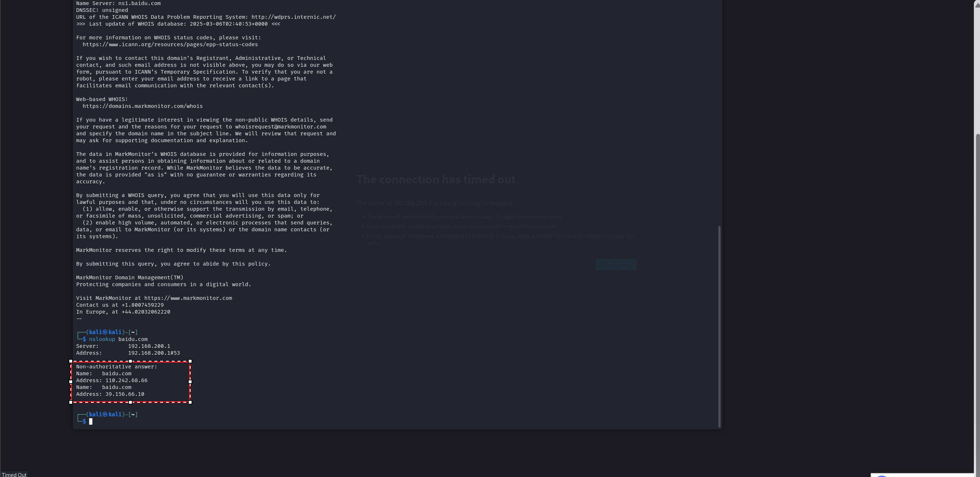Click the whoisrequest@markmonitor.com email address
The height and width of the screenshot is (477, 980).
(280, 127)
